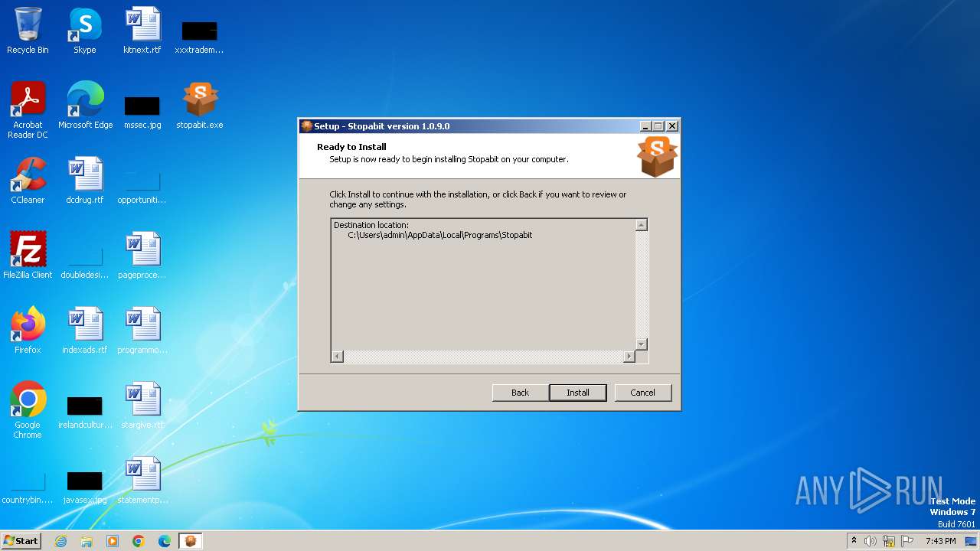The image size is (980, 551).
Task: Launch Google Chrome desktop shortcut
Action: (28, 410)
